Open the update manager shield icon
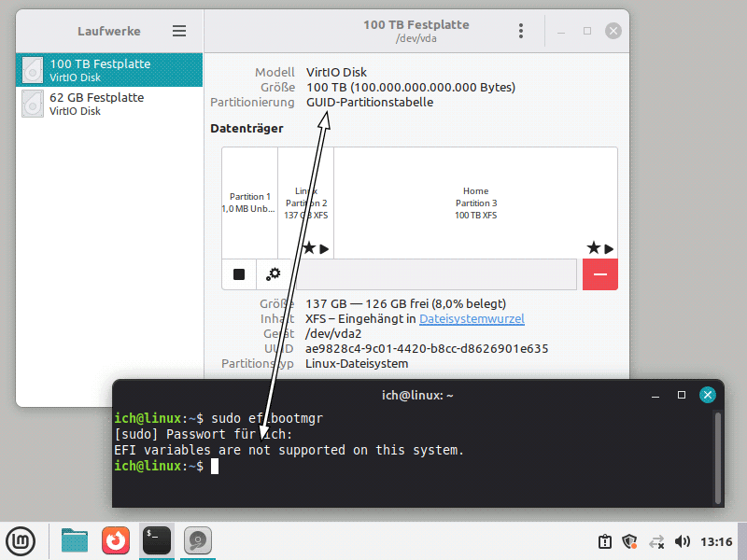Screen dimensions: 747x560 click(x=629, y=541)
